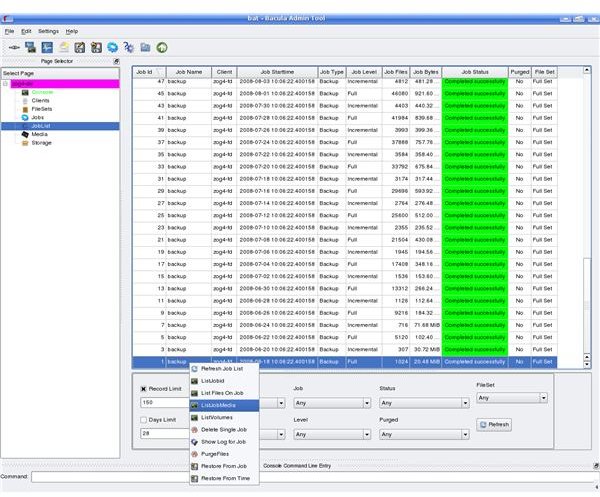Screen dimensions: 600x497
Task: Select the Media page tree item
Action: tap(39, 134)
